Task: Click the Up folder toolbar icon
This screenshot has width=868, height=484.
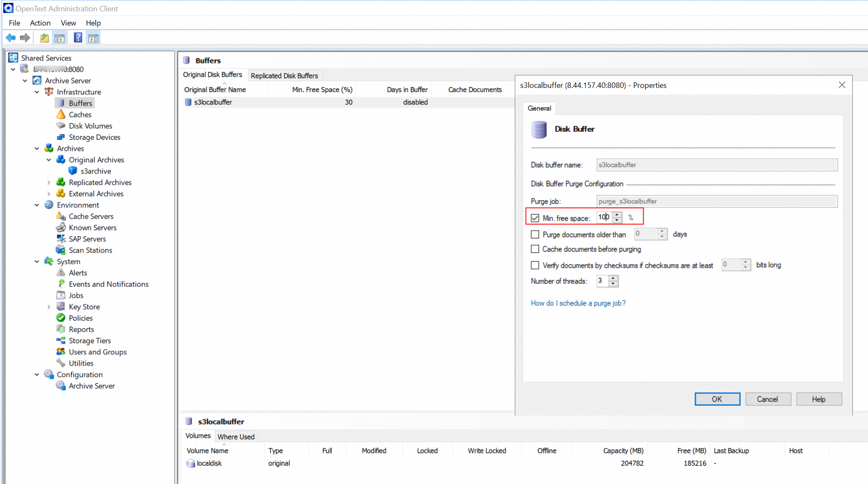Action: pos(44,38)
